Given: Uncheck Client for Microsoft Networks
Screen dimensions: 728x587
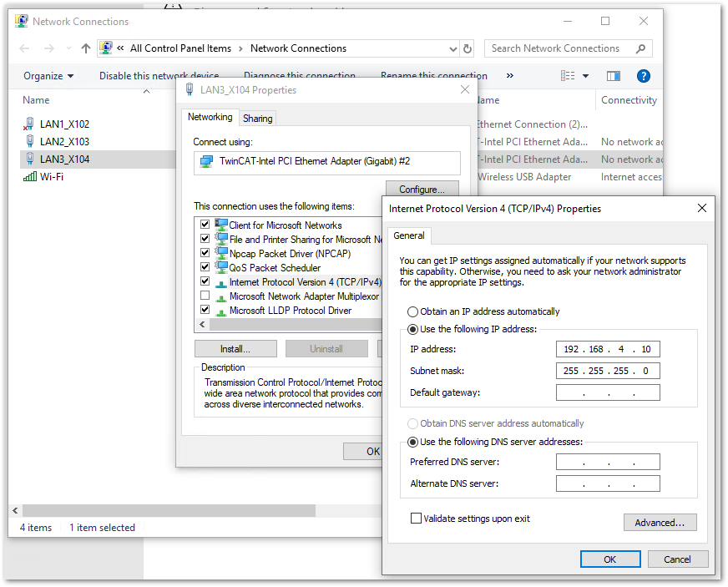Looking at the screenshot, I should pos(205,225).
